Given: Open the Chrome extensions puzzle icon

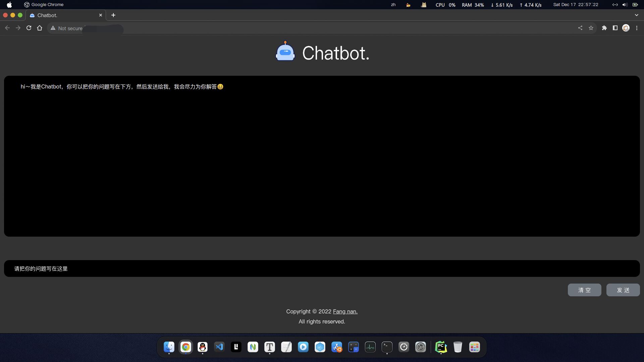Looking at the screenshot, I should pos(604,28).
